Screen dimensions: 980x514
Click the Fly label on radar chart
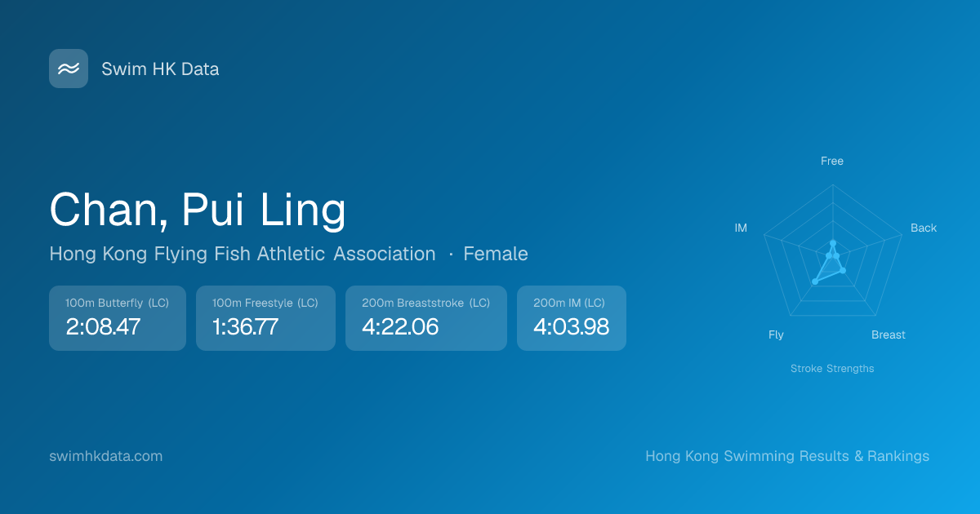[x=776, y=335]
